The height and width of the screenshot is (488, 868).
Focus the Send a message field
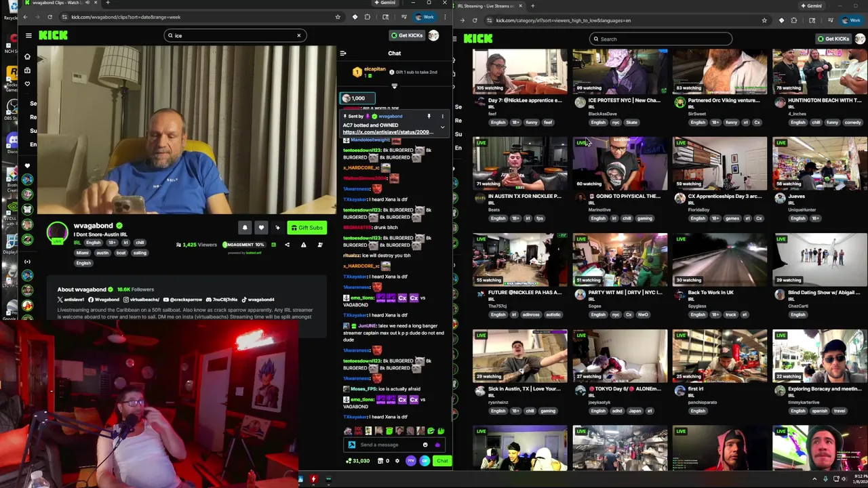pyautogui.click(x=383, y=445)
